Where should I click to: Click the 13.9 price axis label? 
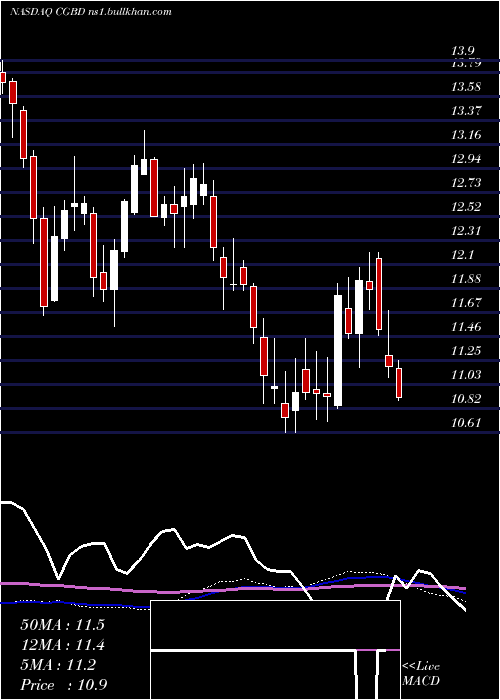pos(462,51)
